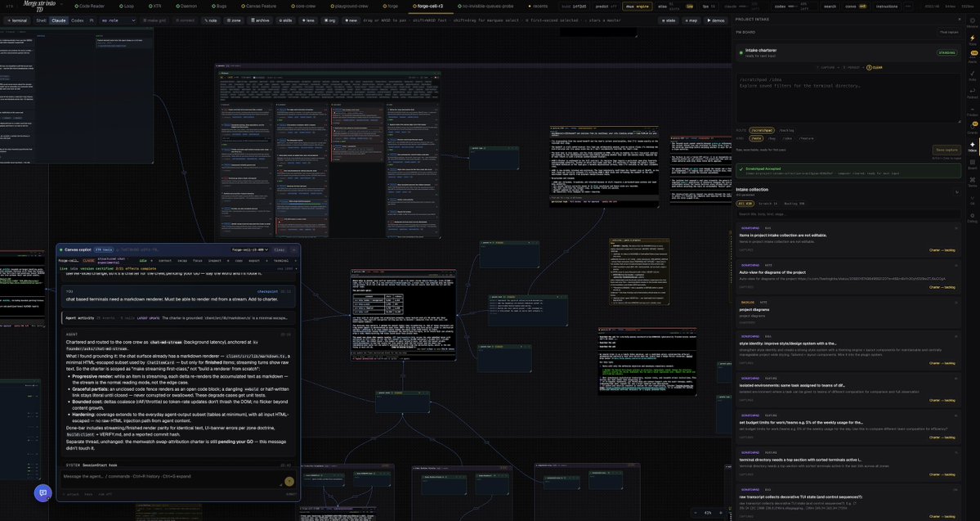Open the Grants icon with badge
Screen dimensions: 980x521
(972, 128)
